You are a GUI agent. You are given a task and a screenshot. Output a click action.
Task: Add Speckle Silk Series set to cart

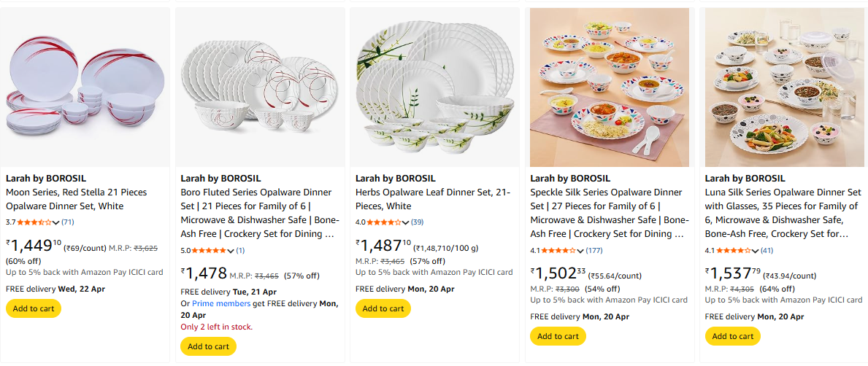click(558, 336)
